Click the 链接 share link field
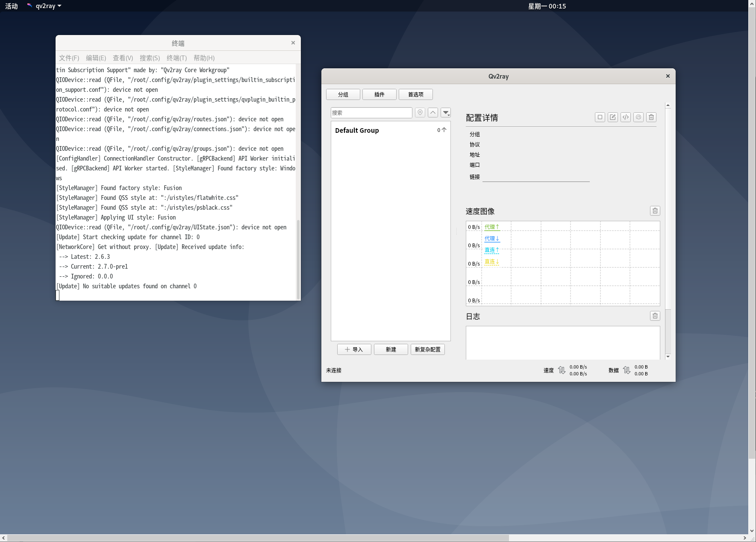 (x=536, y=177)
